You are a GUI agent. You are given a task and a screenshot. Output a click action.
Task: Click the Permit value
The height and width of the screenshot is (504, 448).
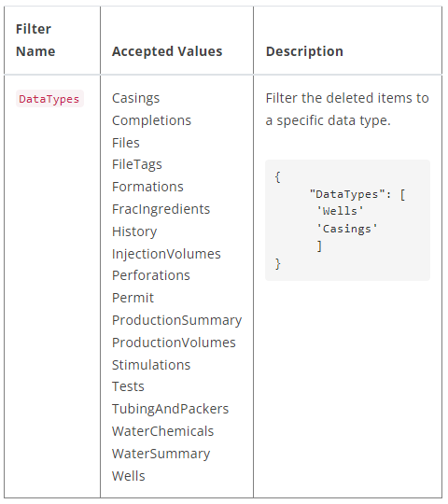click(x=133, y=298)
